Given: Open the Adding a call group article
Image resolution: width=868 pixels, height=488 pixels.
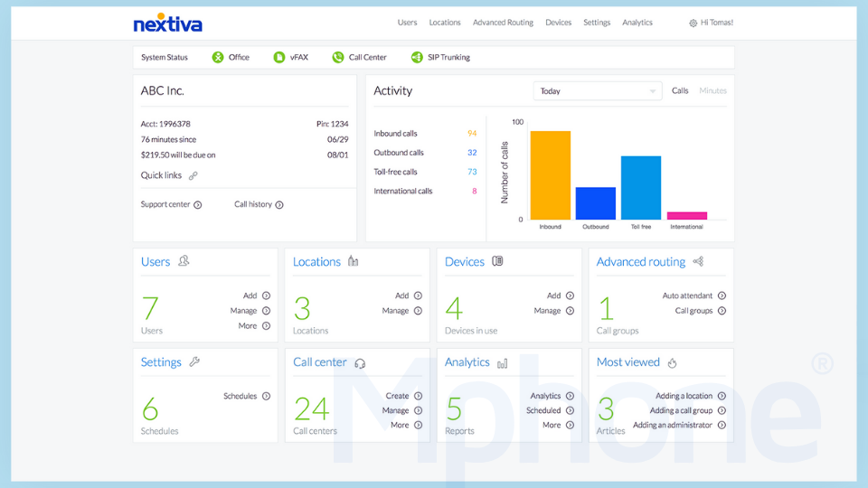Looking at the screenshot, I should (688, 410).
